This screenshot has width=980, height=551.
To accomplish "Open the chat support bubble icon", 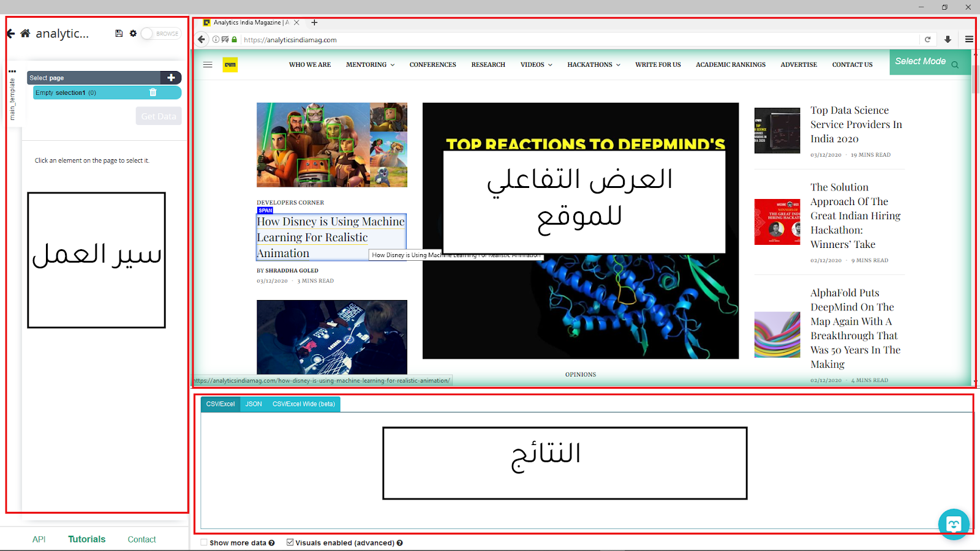I will (954, 524).
